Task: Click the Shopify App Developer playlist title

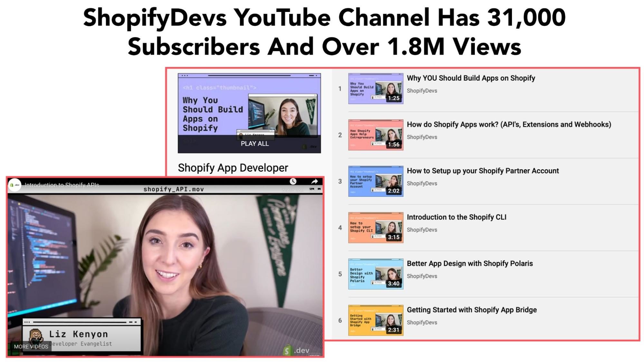Action: click(x=233, y=167)
